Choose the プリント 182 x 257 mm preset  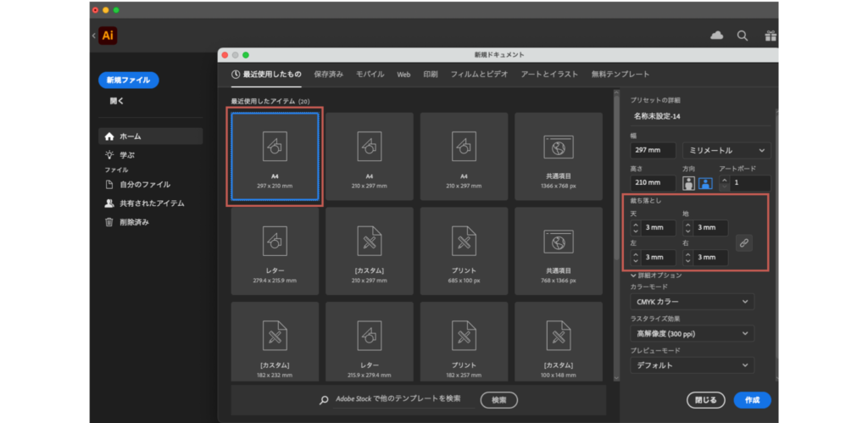(464, 341)
